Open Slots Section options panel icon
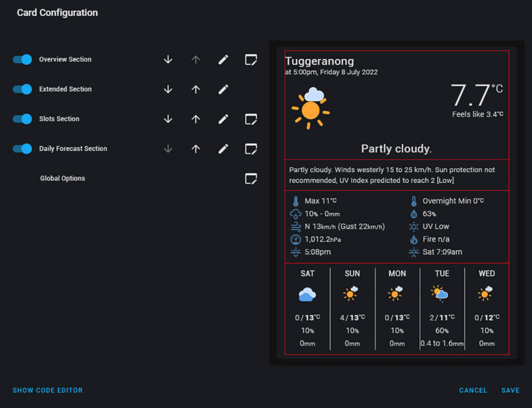Screen dimensions: 532x408 point(251,119)
